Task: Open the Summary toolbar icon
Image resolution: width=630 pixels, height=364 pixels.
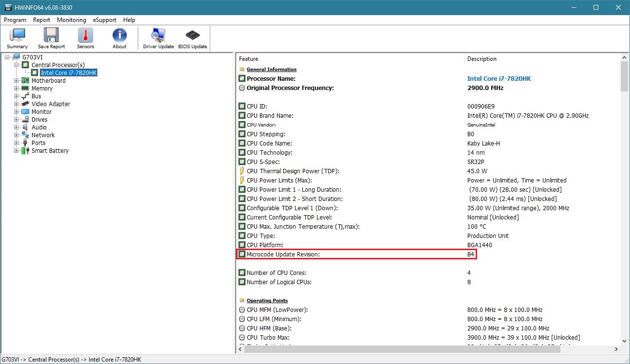Action: pos(17,38)
